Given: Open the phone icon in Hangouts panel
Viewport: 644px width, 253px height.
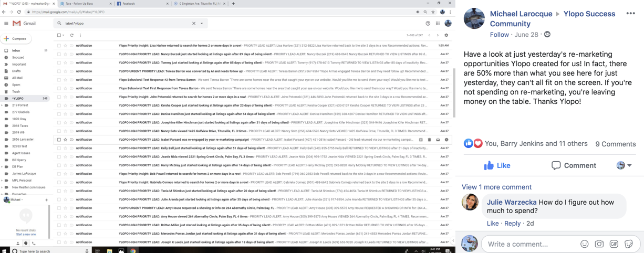Looking at the screenshot, I should tap(34, 244).
